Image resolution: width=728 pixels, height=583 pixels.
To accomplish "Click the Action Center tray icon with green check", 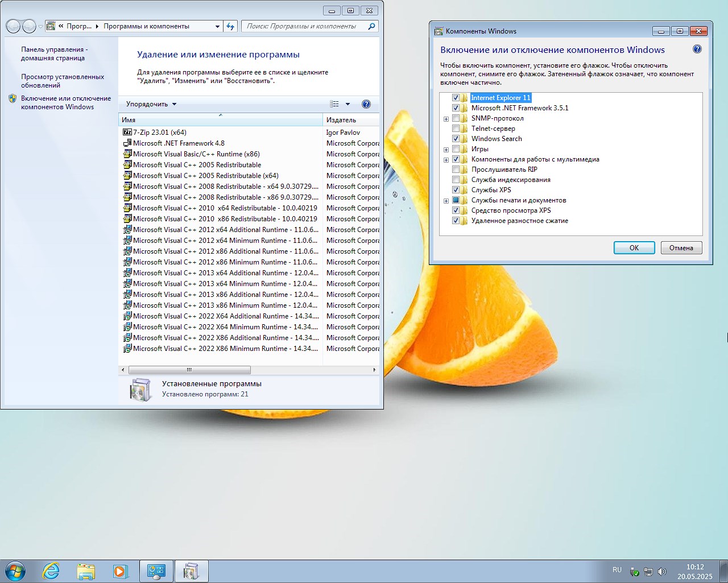I will pyautogui.click(x=634, y=572).
